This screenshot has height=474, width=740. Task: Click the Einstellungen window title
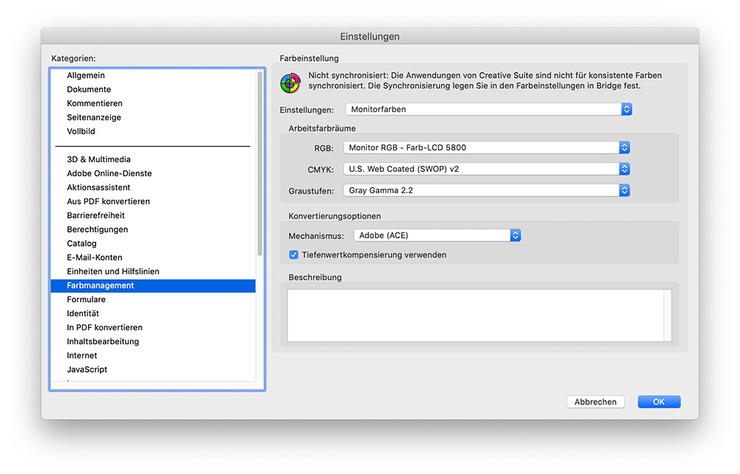click(370, 36)
